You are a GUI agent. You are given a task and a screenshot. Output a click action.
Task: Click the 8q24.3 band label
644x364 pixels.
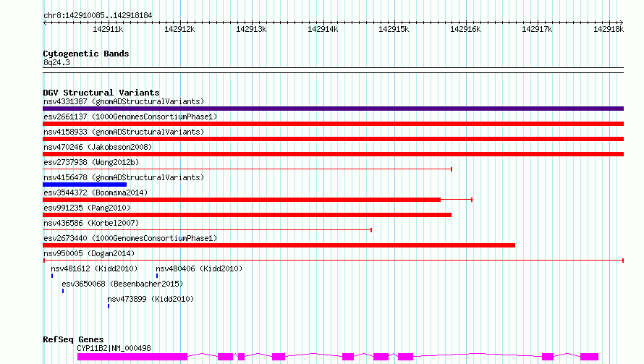click(56, 62)
